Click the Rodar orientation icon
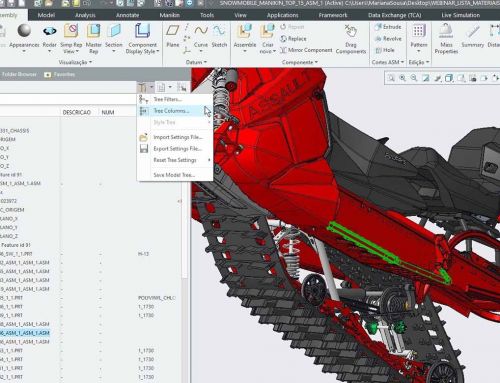 click(50, 31)
